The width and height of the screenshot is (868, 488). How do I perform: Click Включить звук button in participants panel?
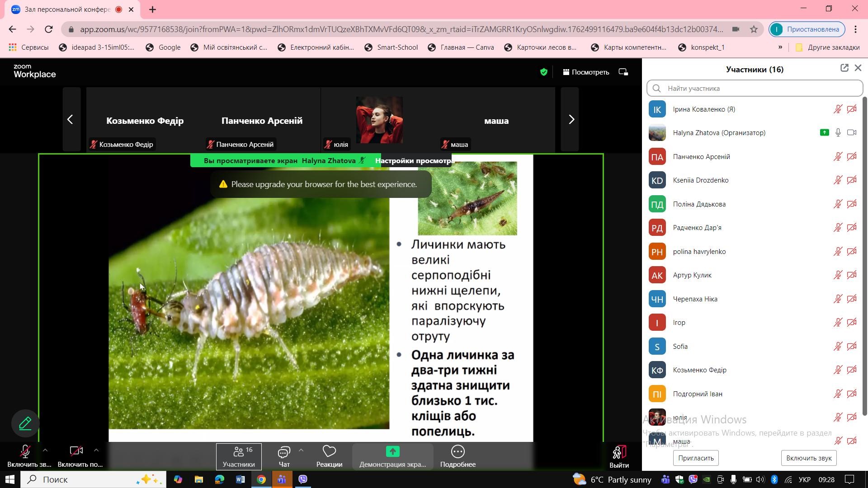808,458
